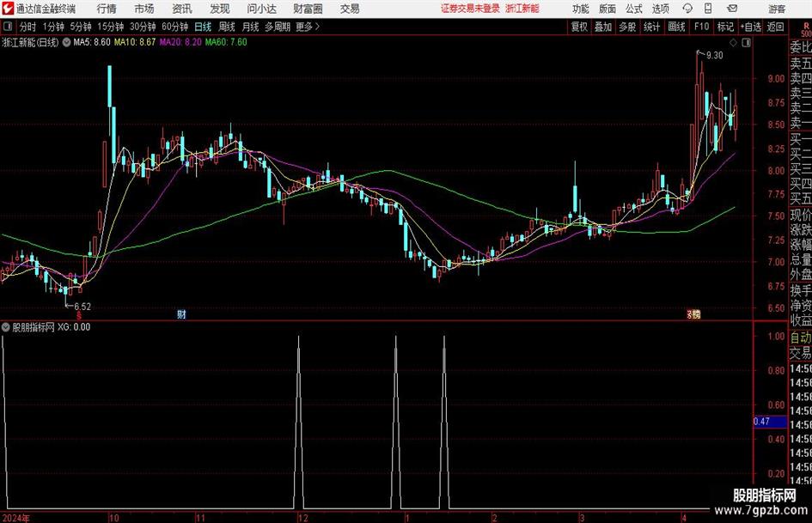Click the 叠加 overlay button
Image resolution: width=812 pixels, height=523 pixels.
tap(603, 27)
